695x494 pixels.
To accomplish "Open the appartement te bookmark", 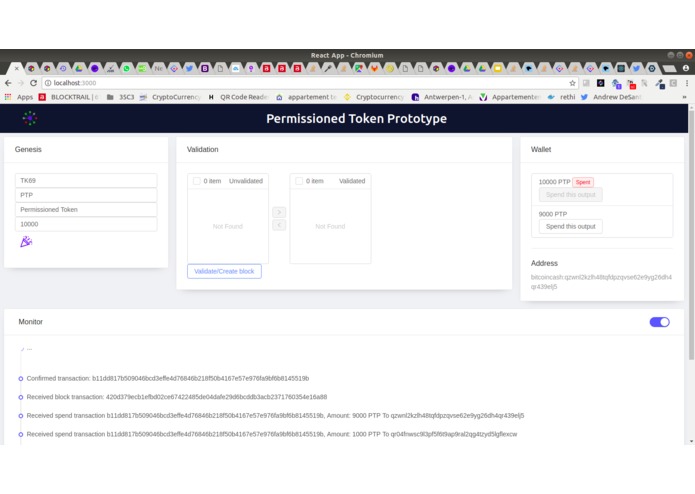I will tap(306, 97).
